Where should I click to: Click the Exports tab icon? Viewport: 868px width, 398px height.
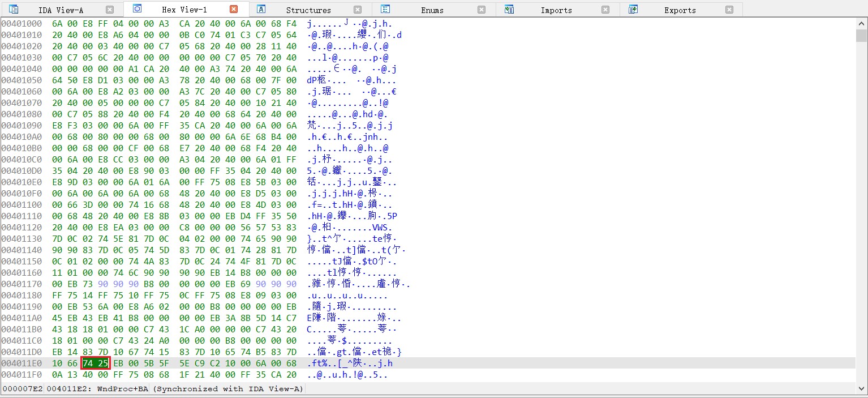pos(633,9)
